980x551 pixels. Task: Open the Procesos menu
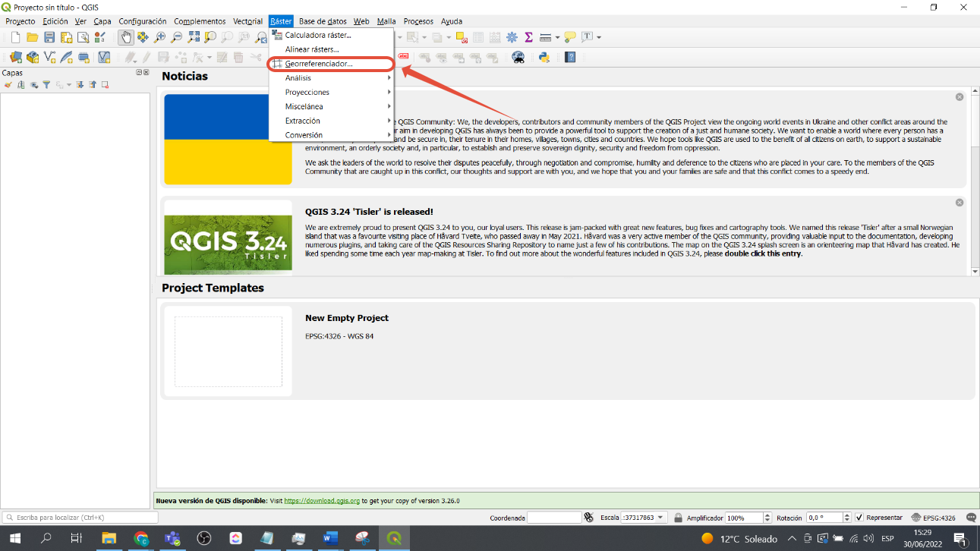point(419,21)
